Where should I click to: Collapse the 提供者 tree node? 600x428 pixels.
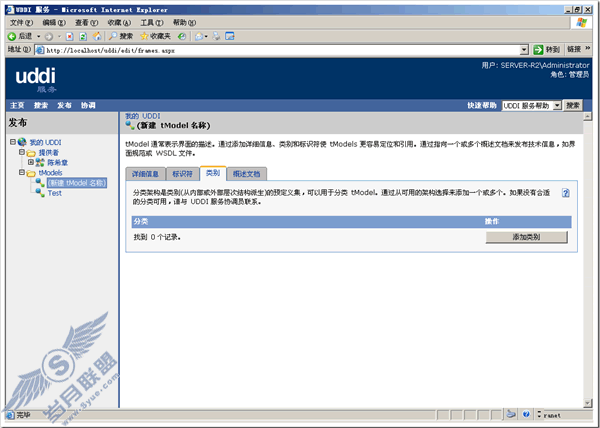pyautogui.click(x=22, y=152)
